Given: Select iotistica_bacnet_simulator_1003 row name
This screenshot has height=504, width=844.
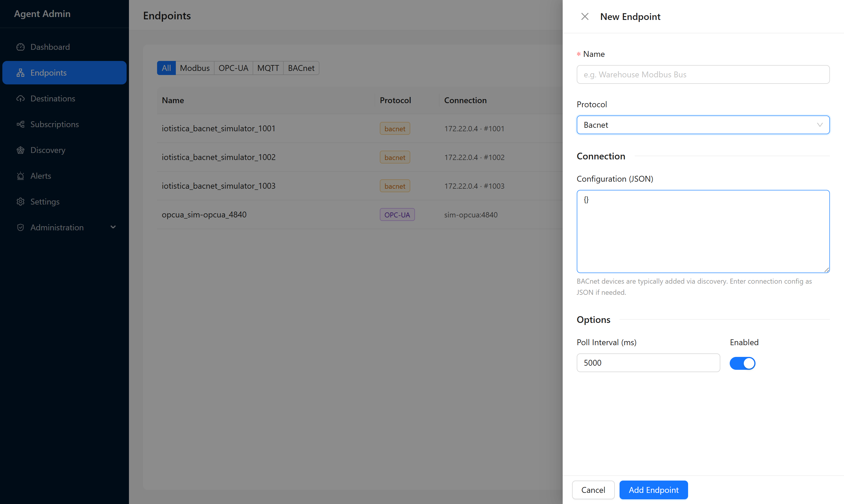Looking at the screenshot, I should (x=218, y=186).
